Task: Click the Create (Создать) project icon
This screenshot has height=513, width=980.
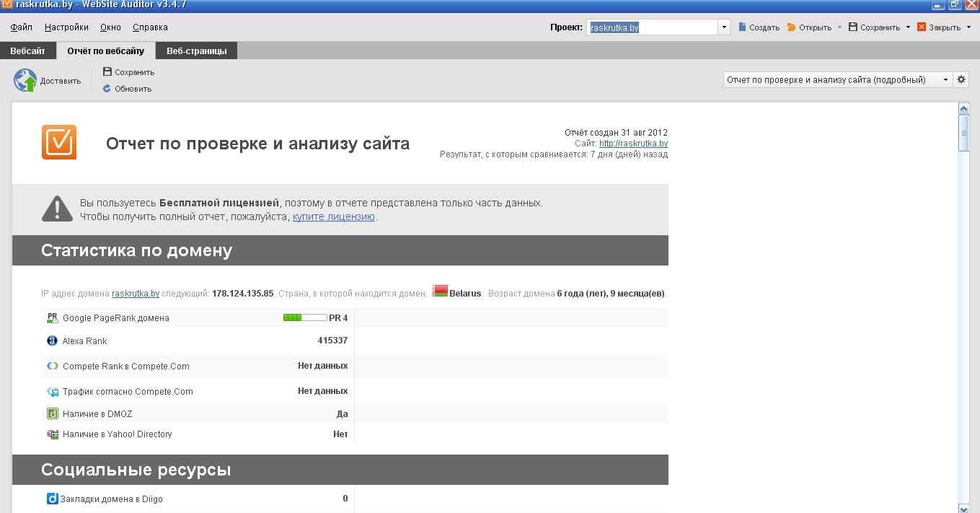Action: point(742,27)
